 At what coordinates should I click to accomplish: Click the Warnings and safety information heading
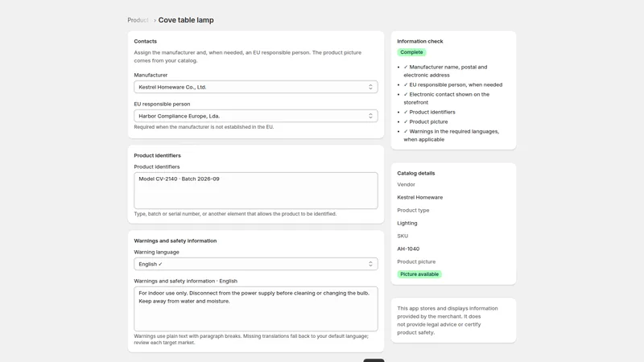[175, 241]
